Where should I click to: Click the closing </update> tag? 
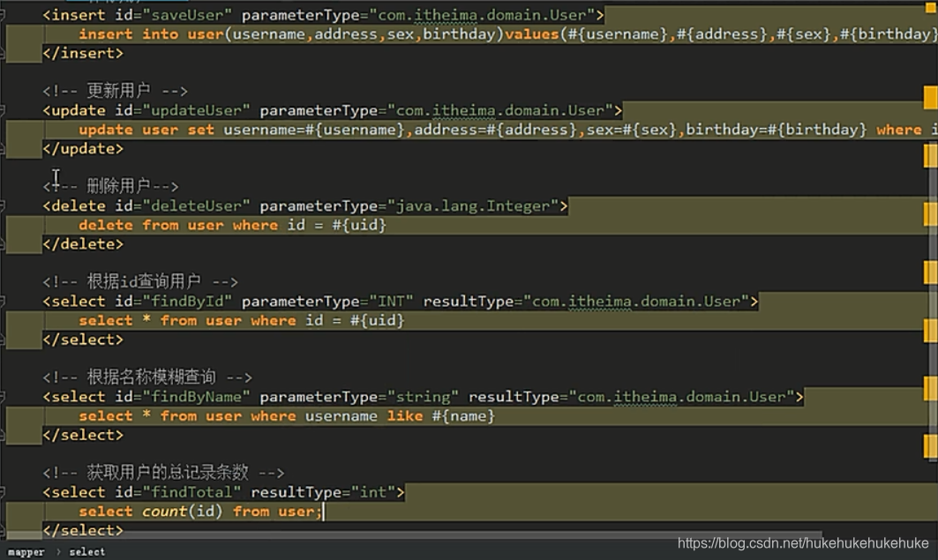[x=83, y=149]
